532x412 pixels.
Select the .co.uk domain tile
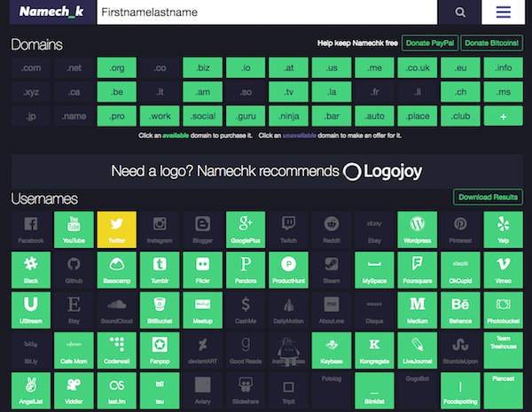(418, 68)
